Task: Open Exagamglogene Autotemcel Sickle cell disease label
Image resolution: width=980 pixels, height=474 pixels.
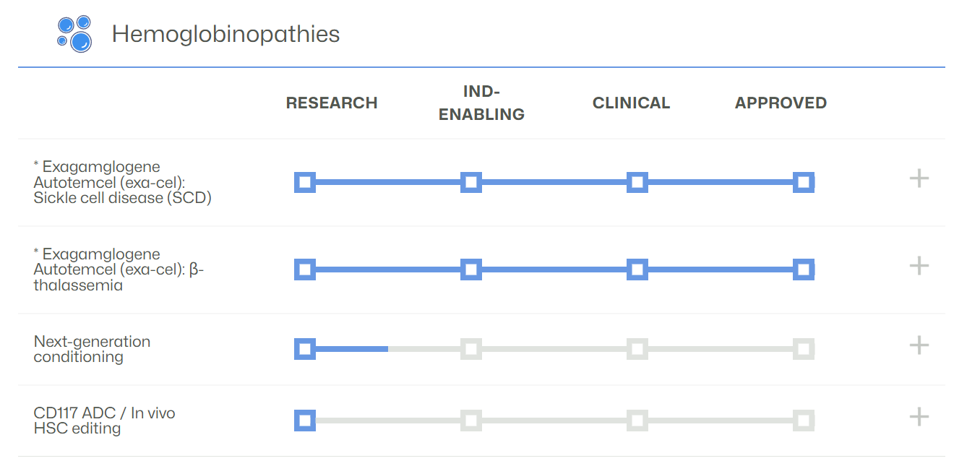Action: 122,183
